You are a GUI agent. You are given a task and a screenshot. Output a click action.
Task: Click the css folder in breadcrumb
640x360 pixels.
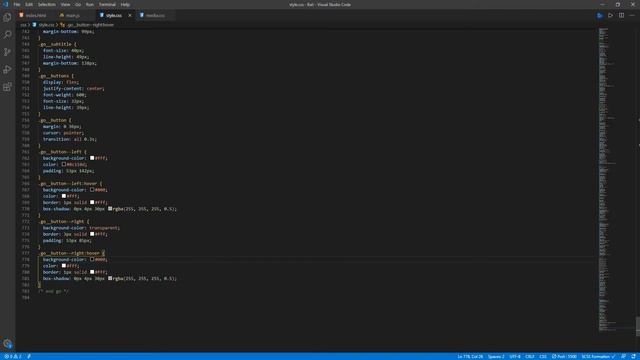[x=23, y=25]
